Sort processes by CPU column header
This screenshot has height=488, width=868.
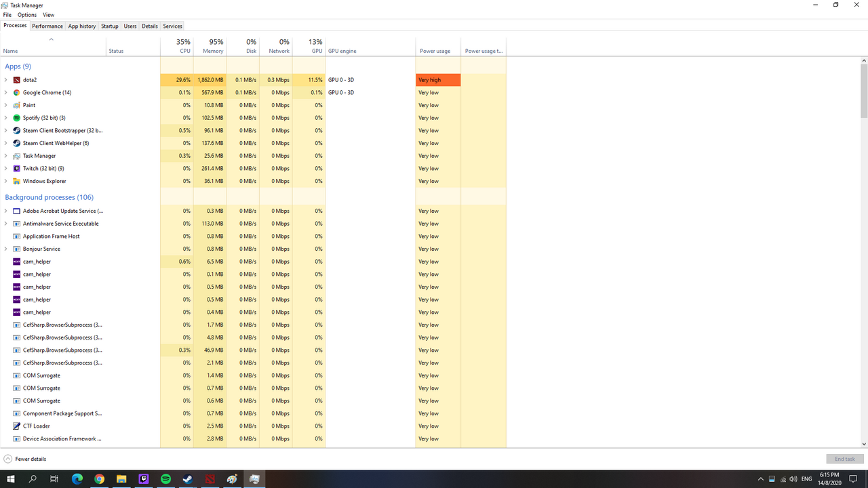tap(177, 46)
